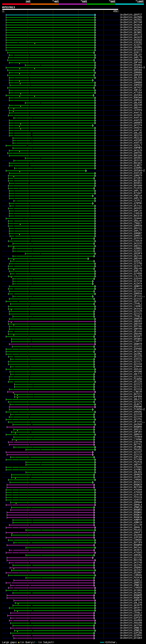Select hit label UniRef100_Q19R27
Image resolution: width=146 pixels, height=644 pixels.
131,165
